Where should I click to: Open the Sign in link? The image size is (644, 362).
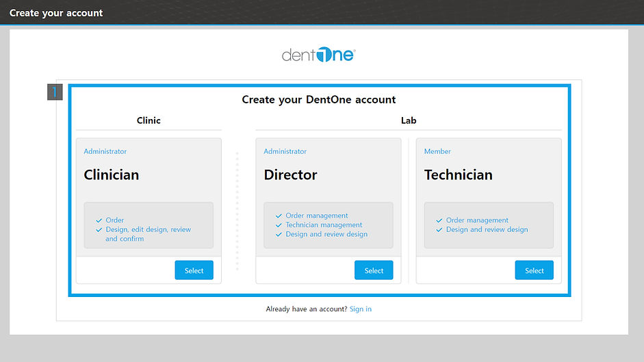360,309
